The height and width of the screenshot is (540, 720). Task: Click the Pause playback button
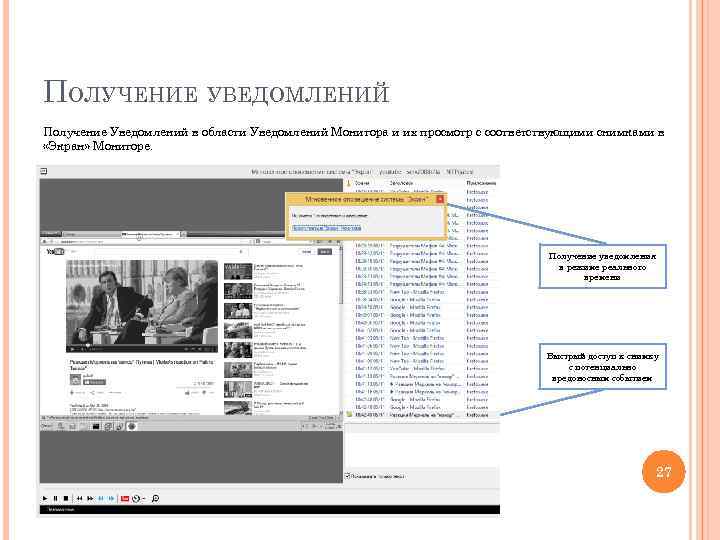(56, 498)
